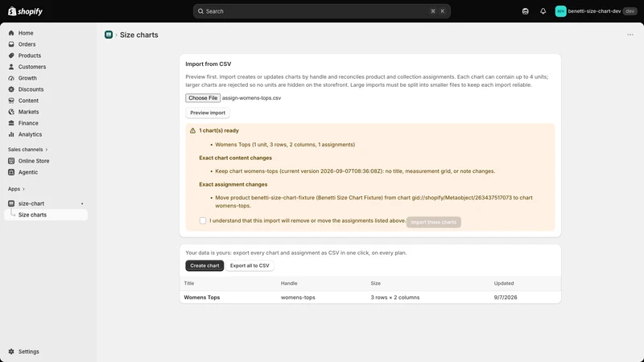Click Preview import
Screen dimensions: 644x362
coord(208,113)
